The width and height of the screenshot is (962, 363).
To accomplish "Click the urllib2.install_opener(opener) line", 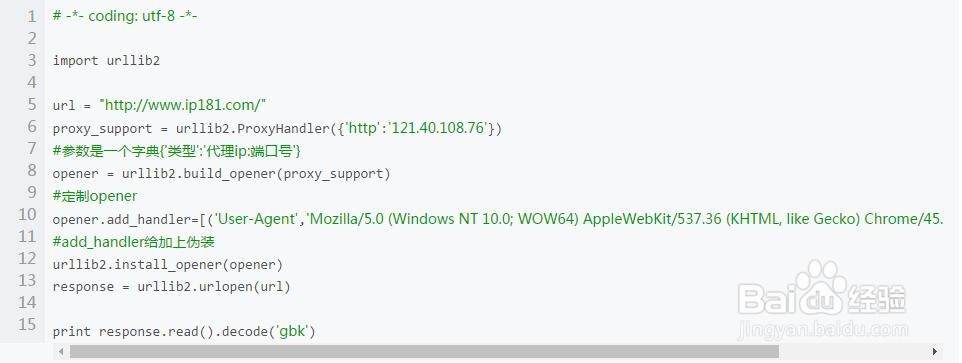I will tap(167, 265).
